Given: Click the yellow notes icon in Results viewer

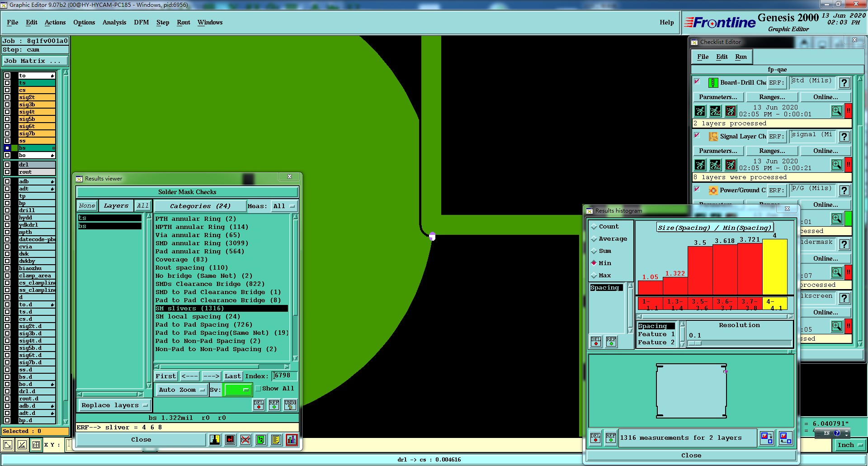Looking at the screenshot, I should point(276,439).
